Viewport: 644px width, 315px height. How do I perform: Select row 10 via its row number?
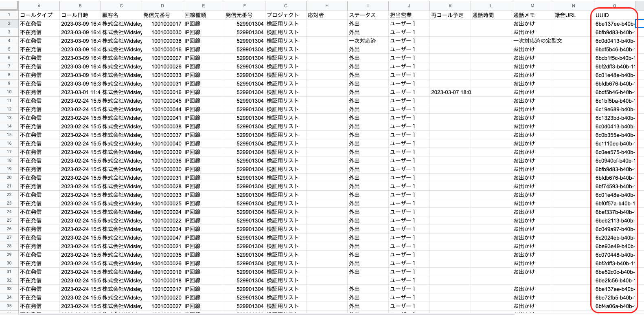point(9,92)
